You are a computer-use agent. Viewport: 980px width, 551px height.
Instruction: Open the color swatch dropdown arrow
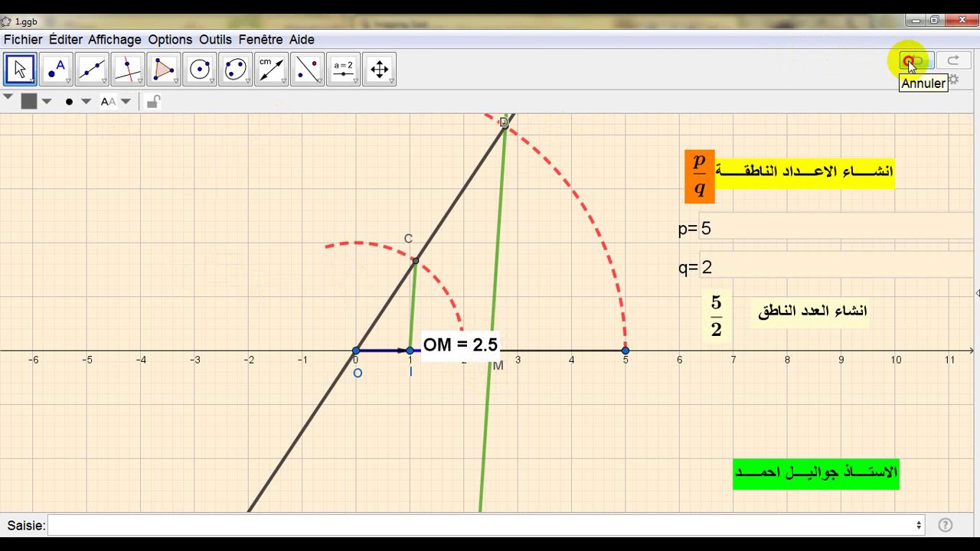click(x=47, y=101)
